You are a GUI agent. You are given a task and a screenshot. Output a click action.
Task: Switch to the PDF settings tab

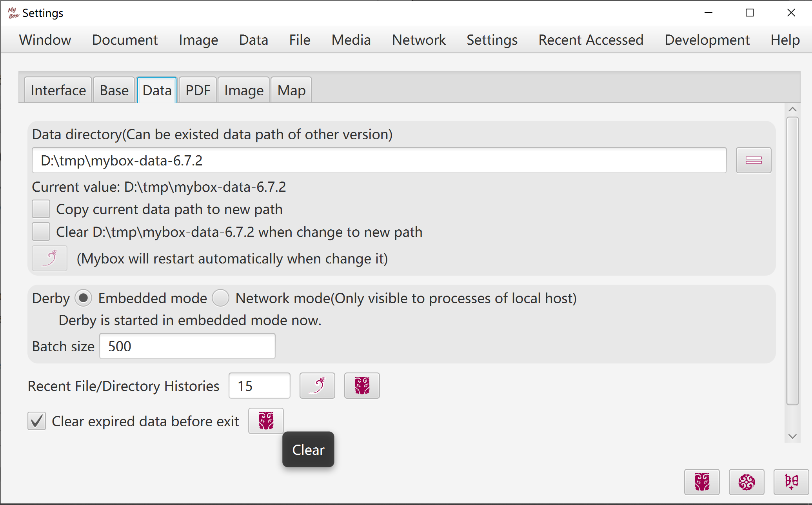tap(198, 91)
